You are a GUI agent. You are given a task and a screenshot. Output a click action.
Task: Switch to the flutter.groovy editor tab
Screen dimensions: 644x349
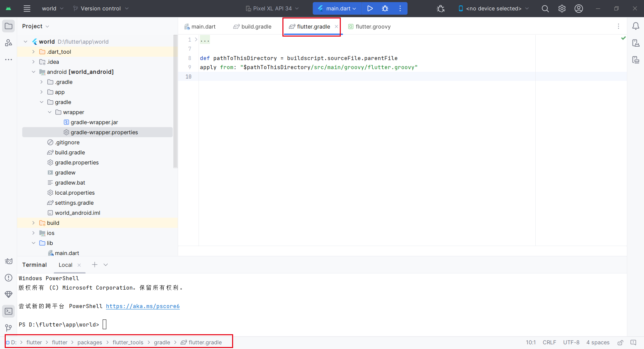369,27
